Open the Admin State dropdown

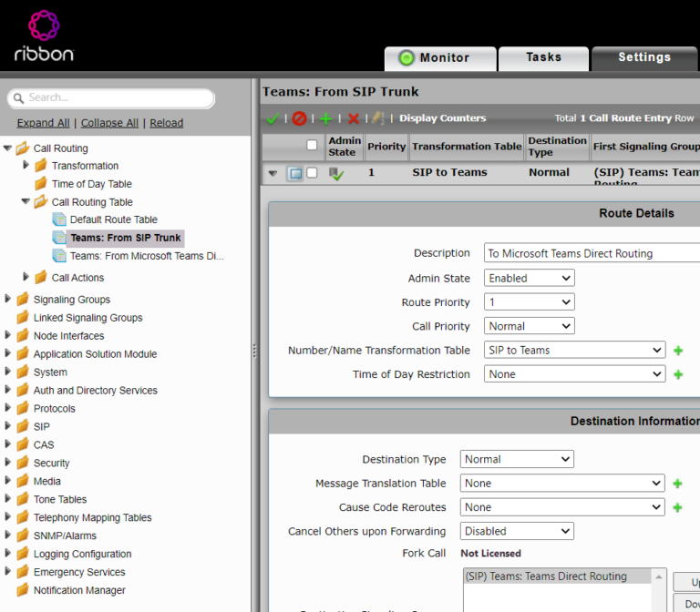529,279
